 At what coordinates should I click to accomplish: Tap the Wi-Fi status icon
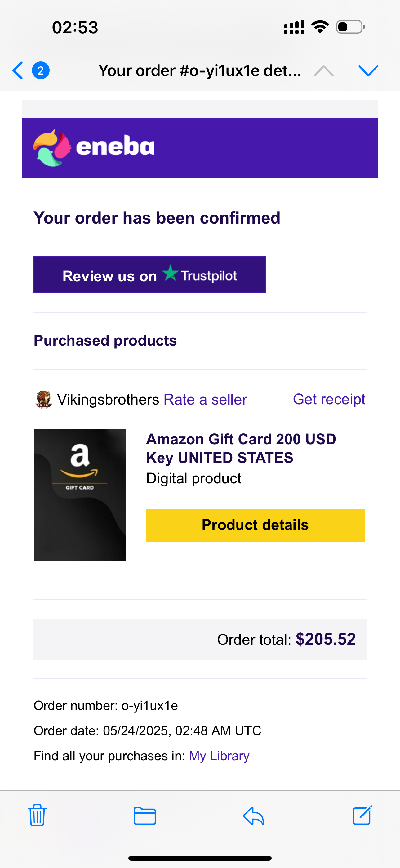[x=320, y=27]
